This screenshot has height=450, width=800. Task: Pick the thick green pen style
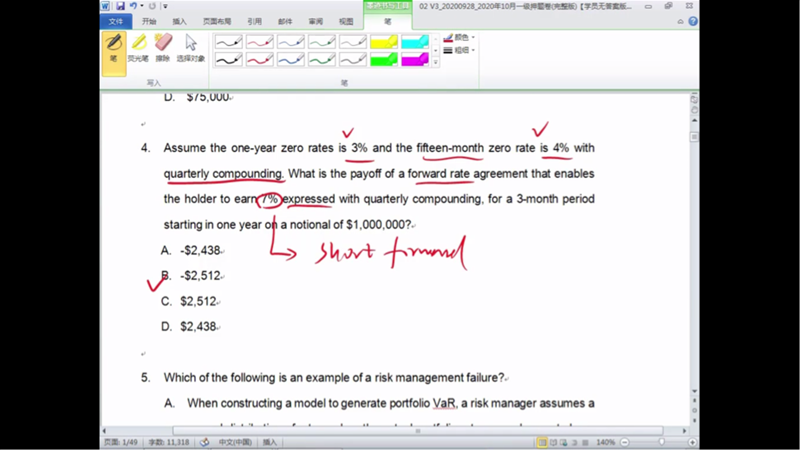coord(321,59)
